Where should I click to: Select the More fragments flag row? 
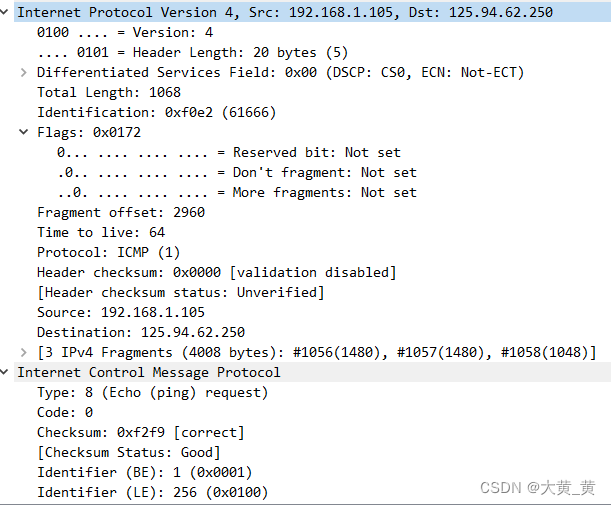pos(236,192)
